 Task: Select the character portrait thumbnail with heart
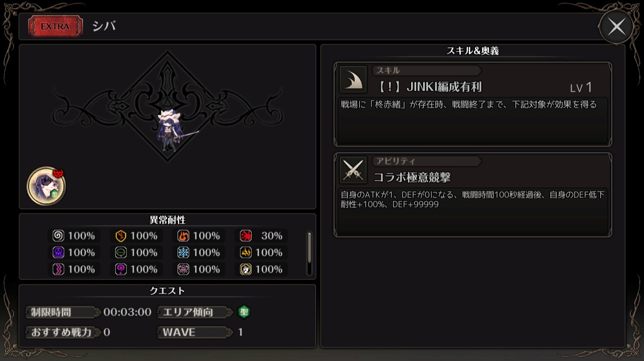tap(46, 185)
